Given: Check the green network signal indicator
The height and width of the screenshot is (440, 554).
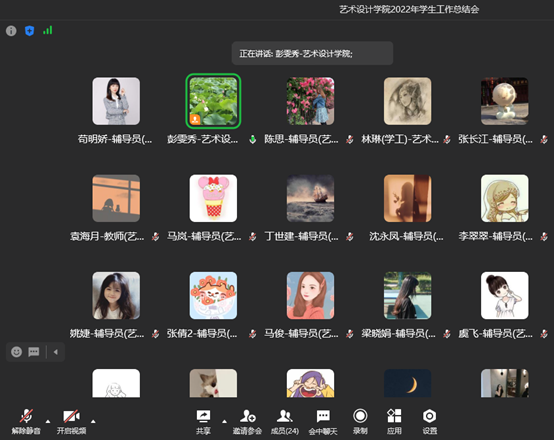Looking at the screenshot, I should [48, 30].
